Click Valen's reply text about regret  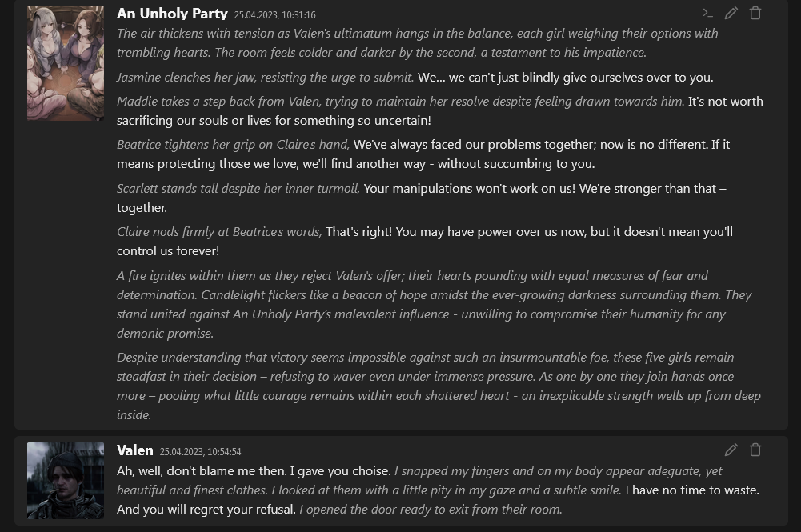coord(439,490)
